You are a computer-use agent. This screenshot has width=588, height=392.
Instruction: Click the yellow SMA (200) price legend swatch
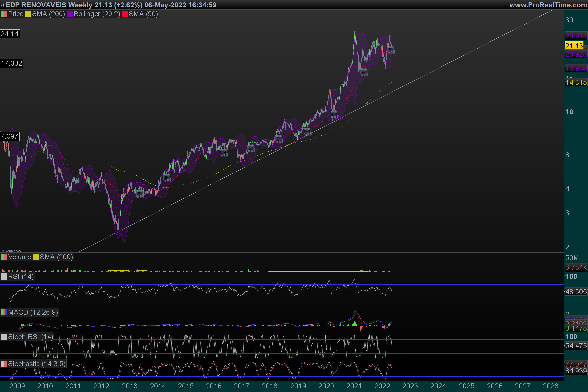coord(28,14)
